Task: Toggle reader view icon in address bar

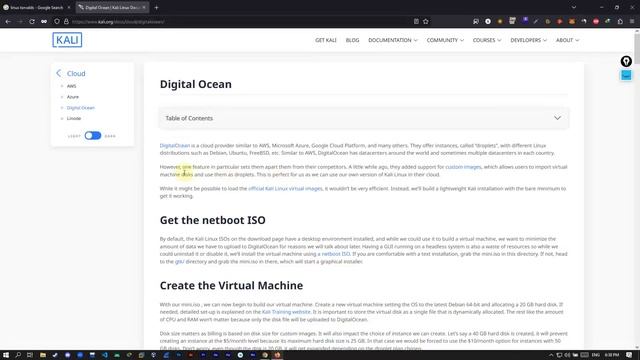Action: (x=416, y=22)
